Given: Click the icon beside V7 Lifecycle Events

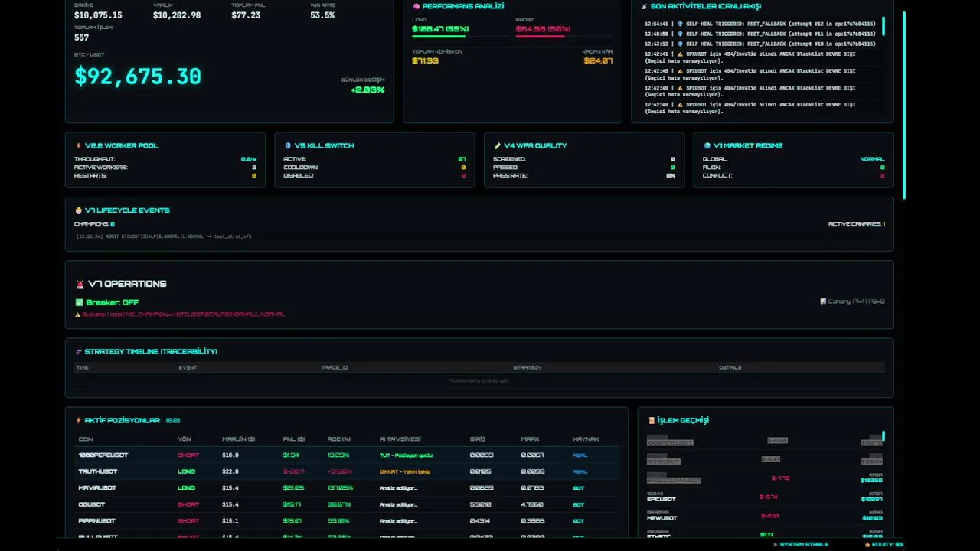Looking at the screenshot, I should [78, 210].
